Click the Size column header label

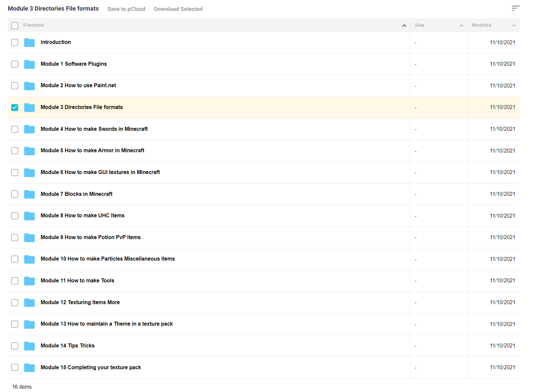(420, 25)
